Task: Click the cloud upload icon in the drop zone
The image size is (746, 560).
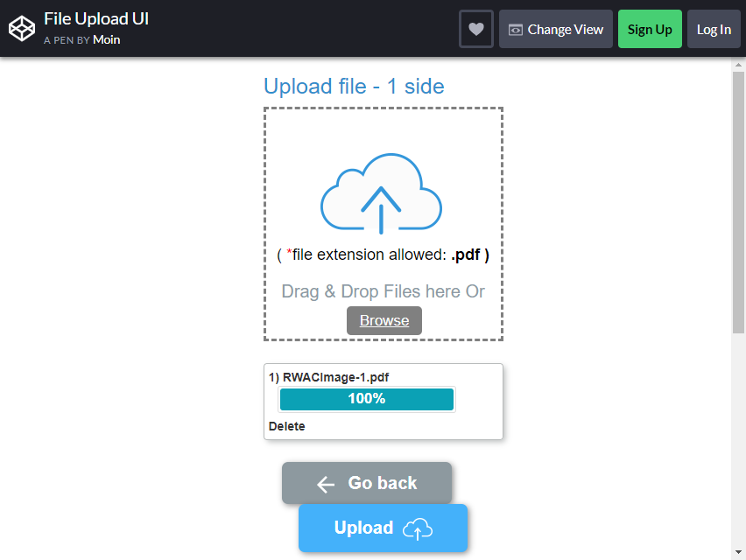Action: click(381, 193)
